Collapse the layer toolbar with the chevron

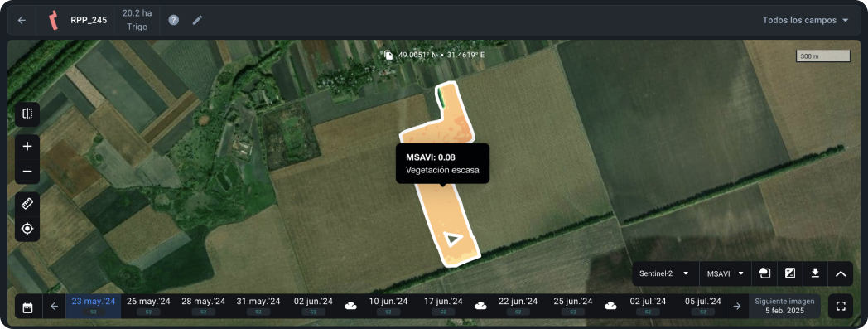pyautogui.click(x=841, y=273)
